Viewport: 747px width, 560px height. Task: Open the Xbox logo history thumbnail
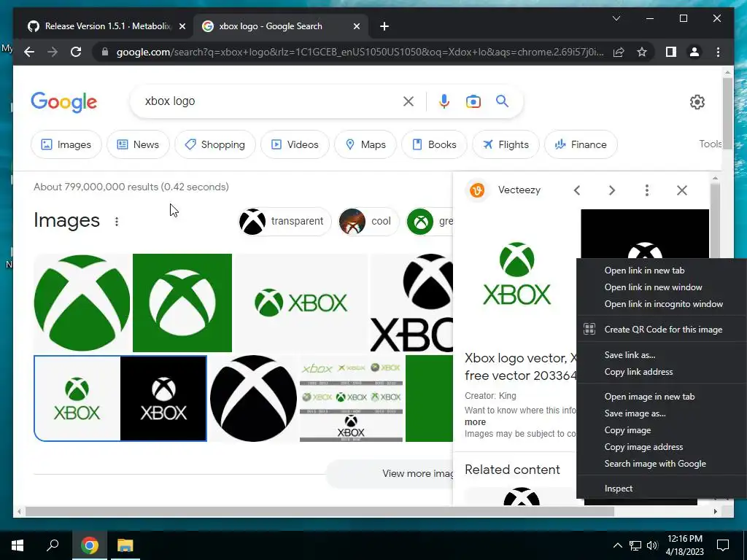click(351, 399)
